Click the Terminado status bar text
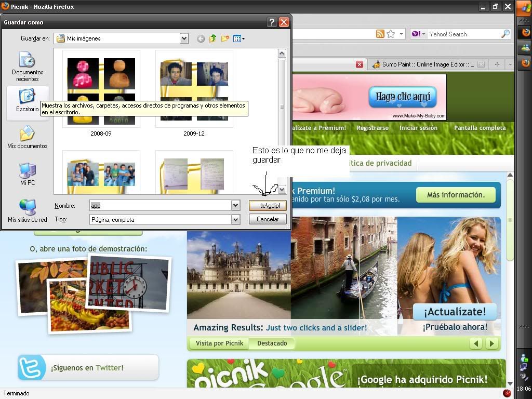The image size is (532, 399). pos(16,393)
